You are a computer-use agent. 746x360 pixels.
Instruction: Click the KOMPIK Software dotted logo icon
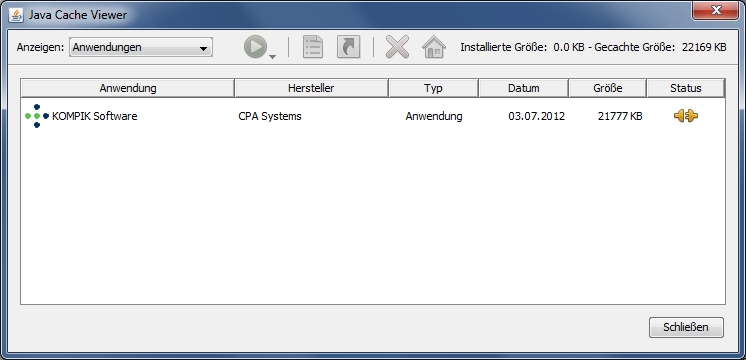coord(37,116)
